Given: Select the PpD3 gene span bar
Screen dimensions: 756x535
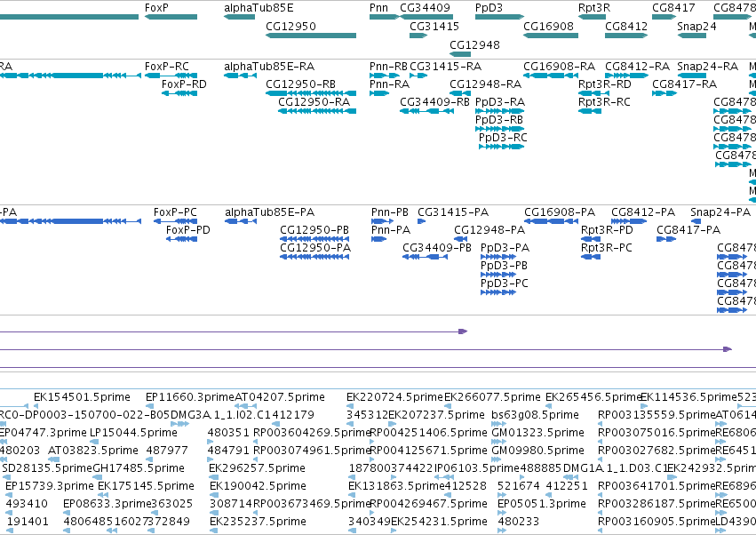Looking at the screenshot, I should (499, 17).
